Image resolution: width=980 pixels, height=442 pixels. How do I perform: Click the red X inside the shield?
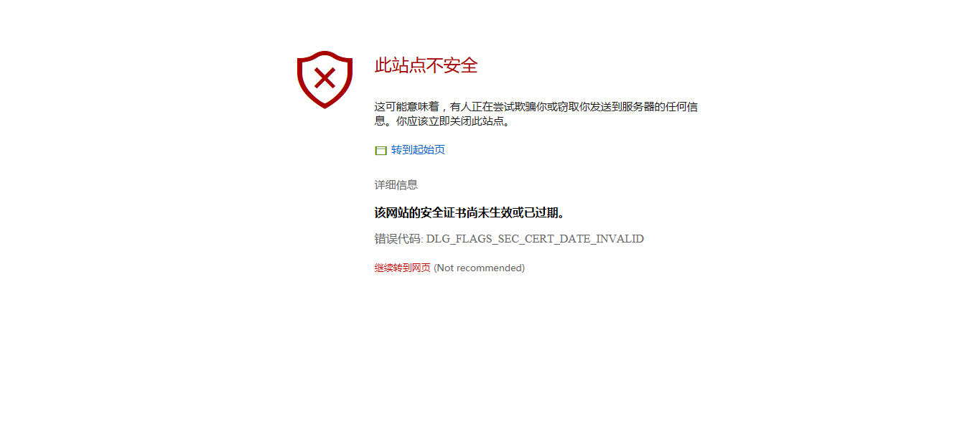325,77
